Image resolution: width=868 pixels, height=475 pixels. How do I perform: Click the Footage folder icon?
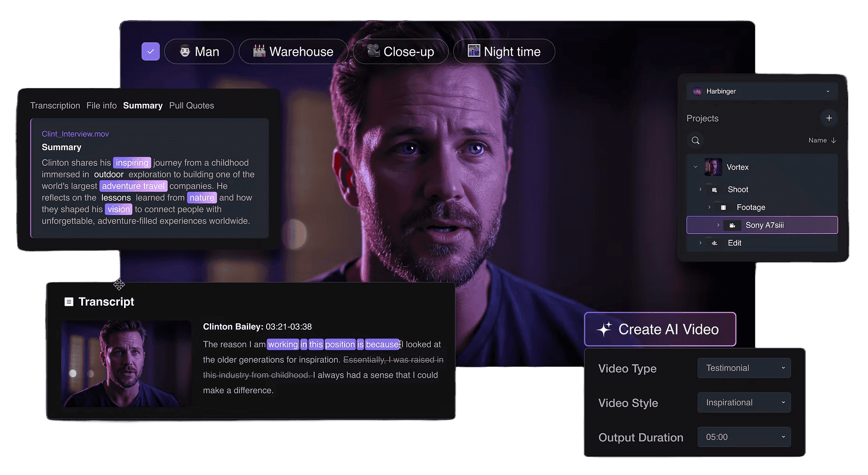[723, 208]
